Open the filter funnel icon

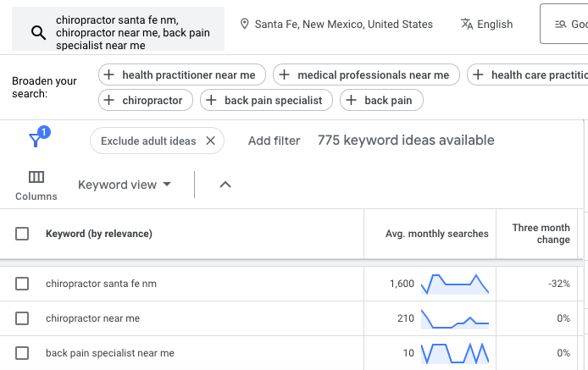[x=36, y=140]
